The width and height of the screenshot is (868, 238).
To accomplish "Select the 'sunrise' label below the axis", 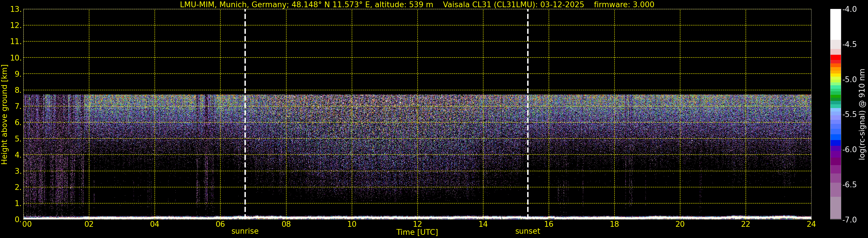I will click(245, 231).
